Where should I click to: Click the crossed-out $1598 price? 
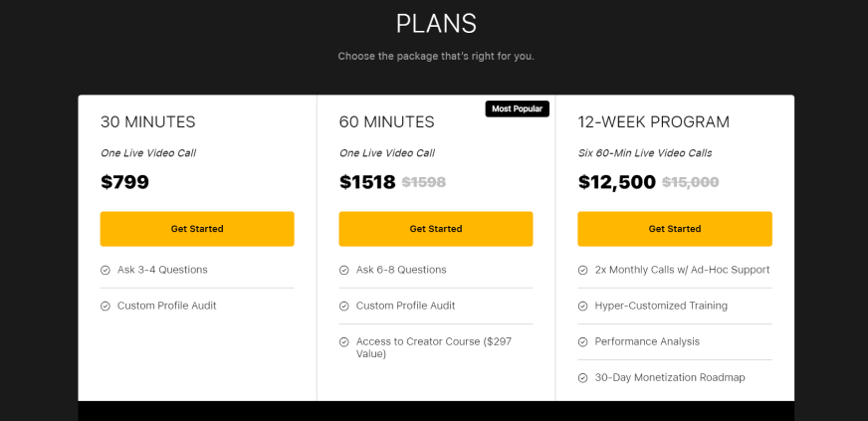pos(423,182)
